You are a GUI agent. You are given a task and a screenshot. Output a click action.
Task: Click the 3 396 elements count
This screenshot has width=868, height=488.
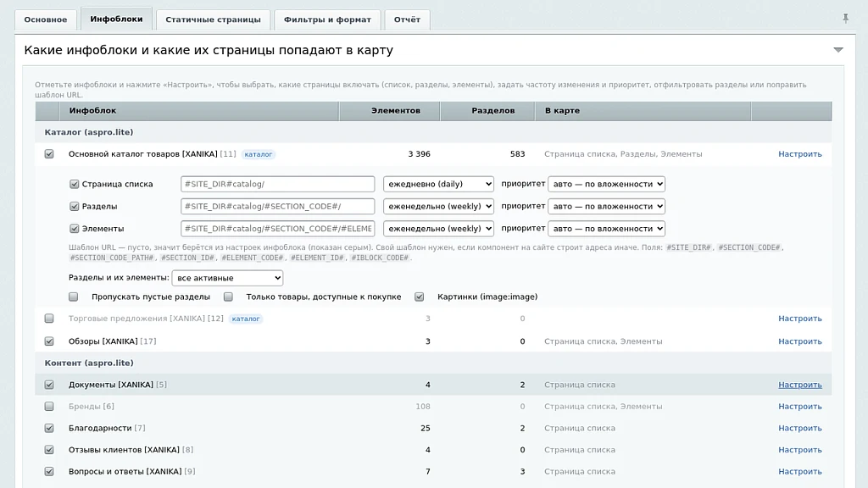[419, 154]
